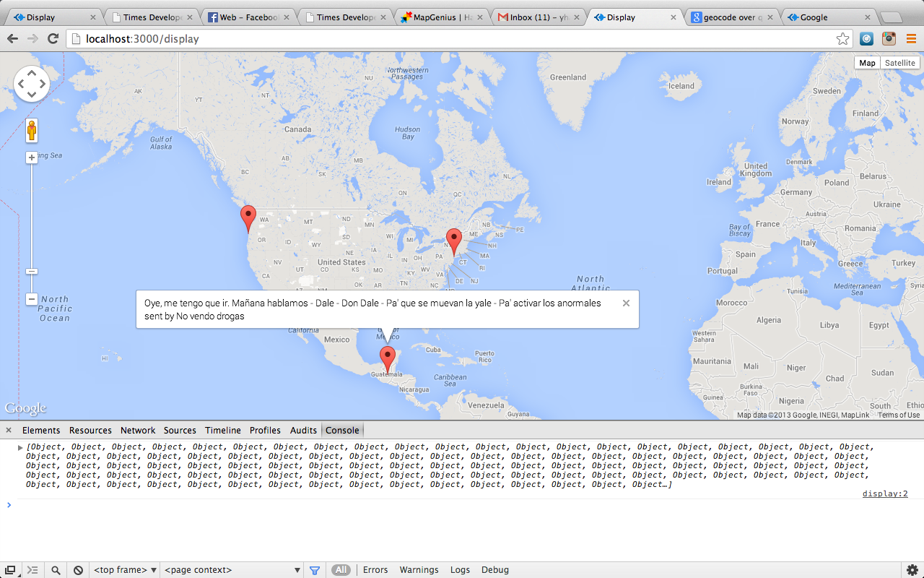Image resolution: width=924 pixels, height=578 pixels.
Task: Filter console to Errors only
Action: (375, 570)
